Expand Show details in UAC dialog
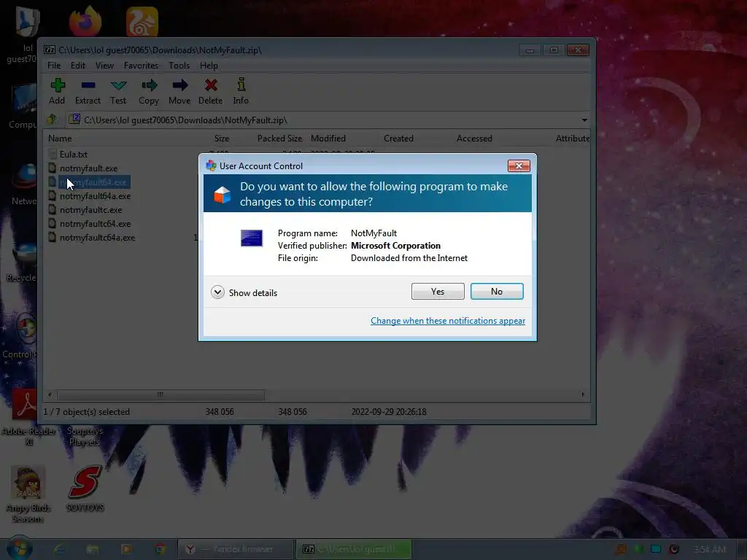 (244, 292)
